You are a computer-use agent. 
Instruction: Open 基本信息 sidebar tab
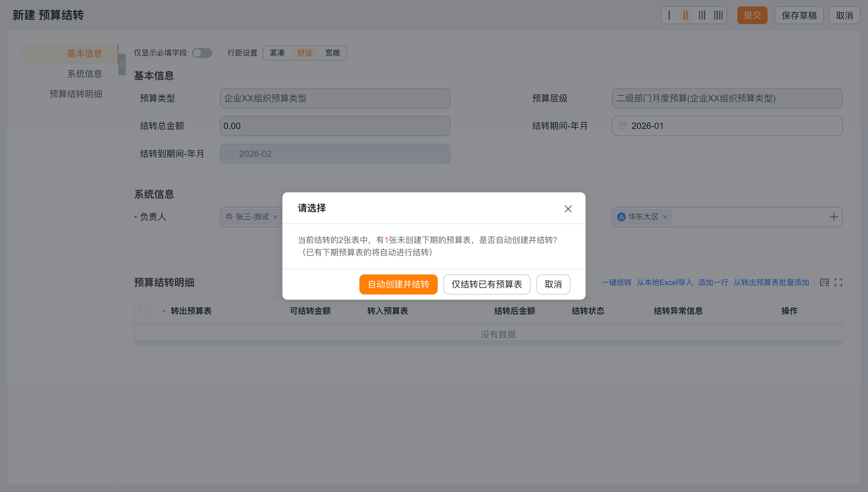point(71,53)
